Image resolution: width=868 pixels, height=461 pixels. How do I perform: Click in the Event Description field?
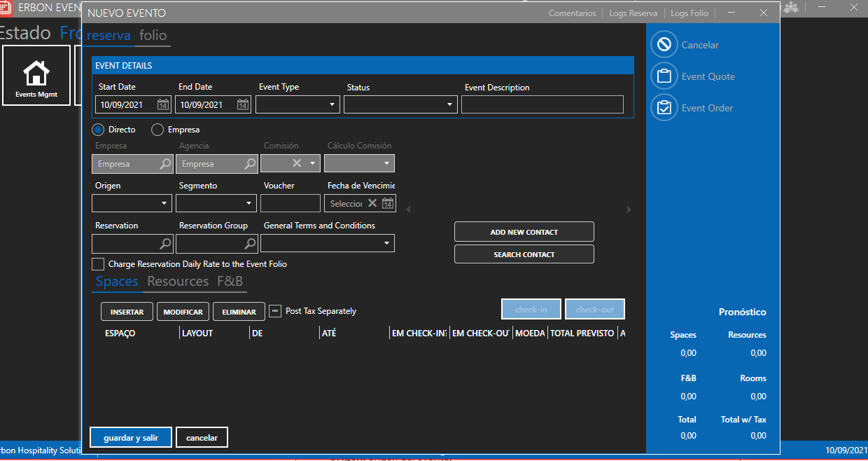click(x=542, y=105)
